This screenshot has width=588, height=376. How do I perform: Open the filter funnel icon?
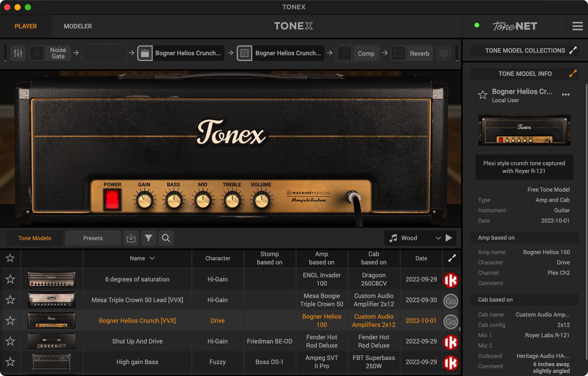(x=148, y=238)
